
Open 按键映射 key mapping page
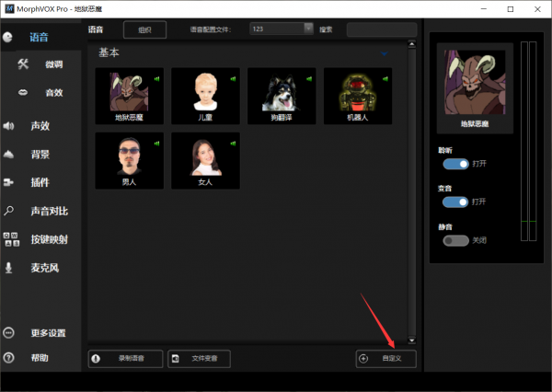pos(50,239)
